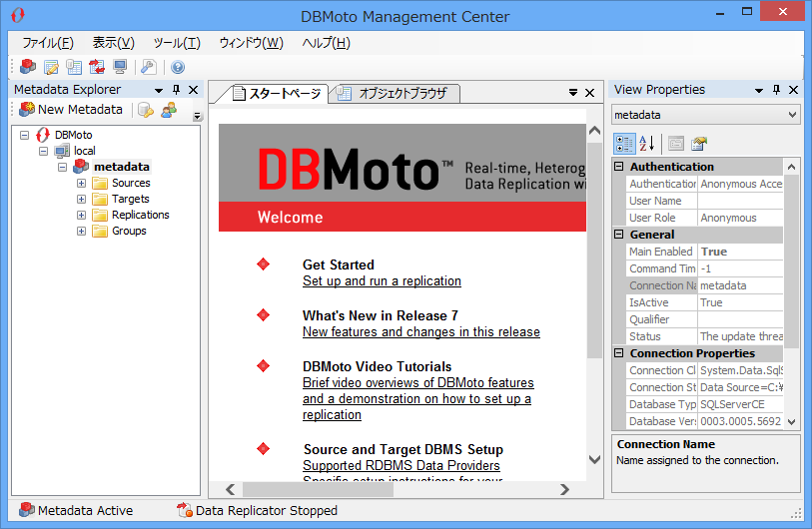This screenshot has width=812, height=529.
Task: Open 'Set up and run a replication' link
Action: pyautogui.click(x=382, y=281)
